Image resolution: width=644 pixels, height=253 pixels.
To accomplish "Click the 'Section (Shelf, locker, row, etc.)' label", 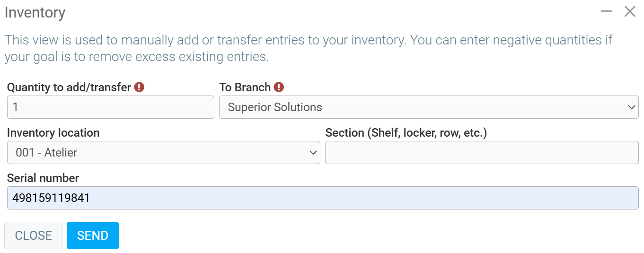I will pos(406,133).
